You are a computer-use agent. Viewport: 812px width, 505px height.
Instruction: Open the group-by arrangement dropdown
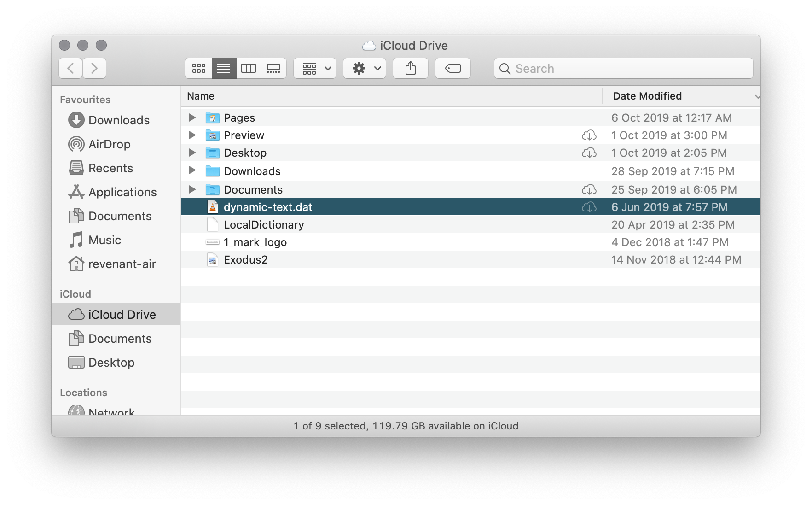[315, 68]
